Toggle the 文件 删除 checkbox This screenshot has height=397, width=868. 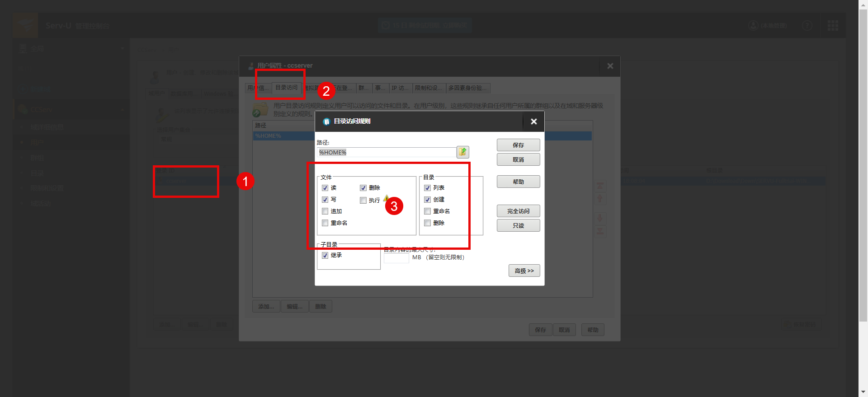point(363,188)
